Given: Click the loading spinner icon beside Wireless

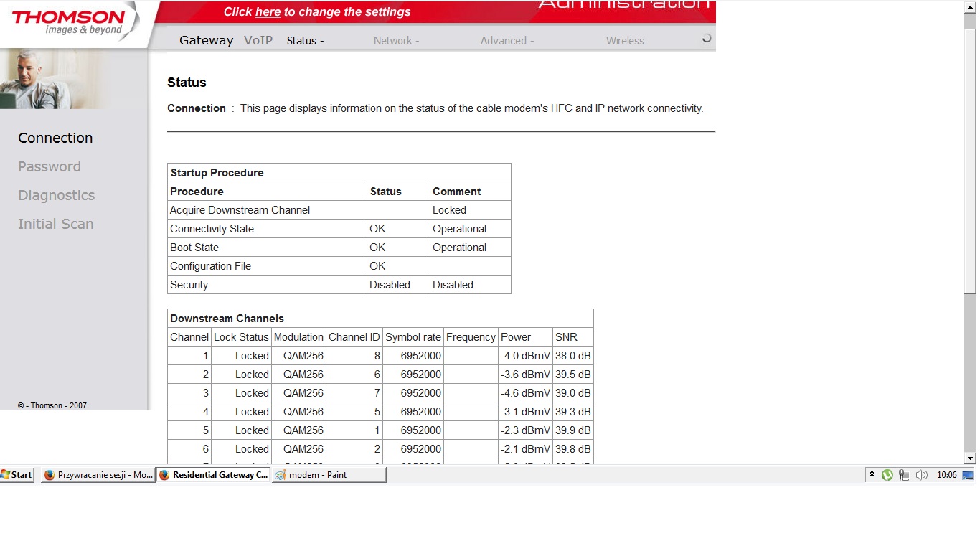Looking at the screenshot, I should click(706, 39).
